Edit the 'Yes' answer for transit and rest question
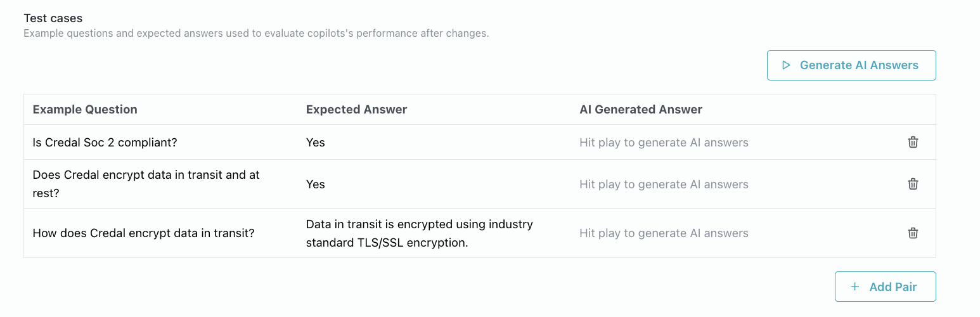The image size is (980, 317). (315, 184)
